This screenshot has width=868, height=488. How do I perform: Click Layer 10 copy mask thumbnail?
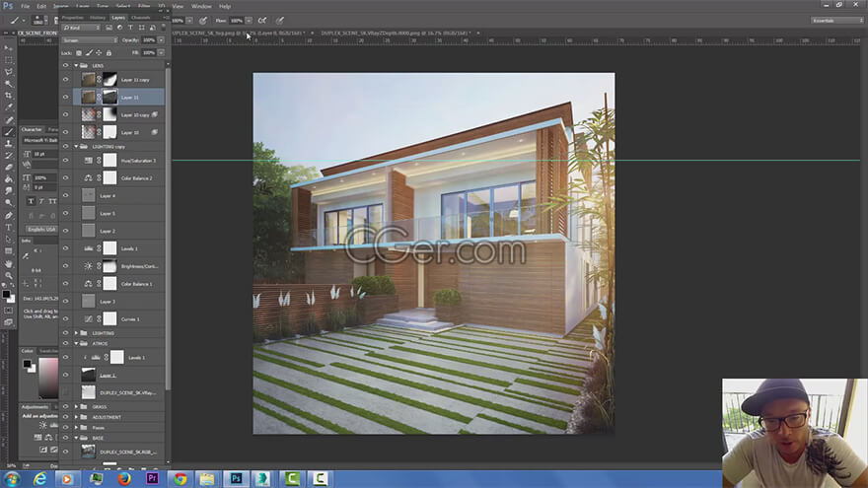(x=109, y=114)
